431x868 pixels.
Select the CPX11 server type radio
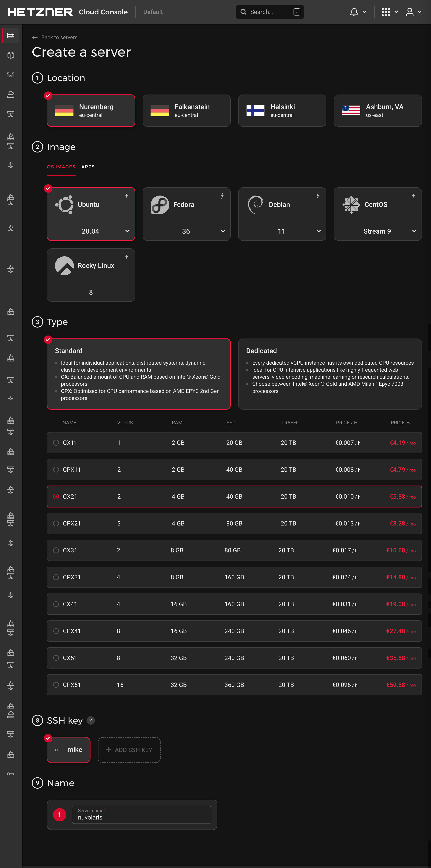coord(56,470)
